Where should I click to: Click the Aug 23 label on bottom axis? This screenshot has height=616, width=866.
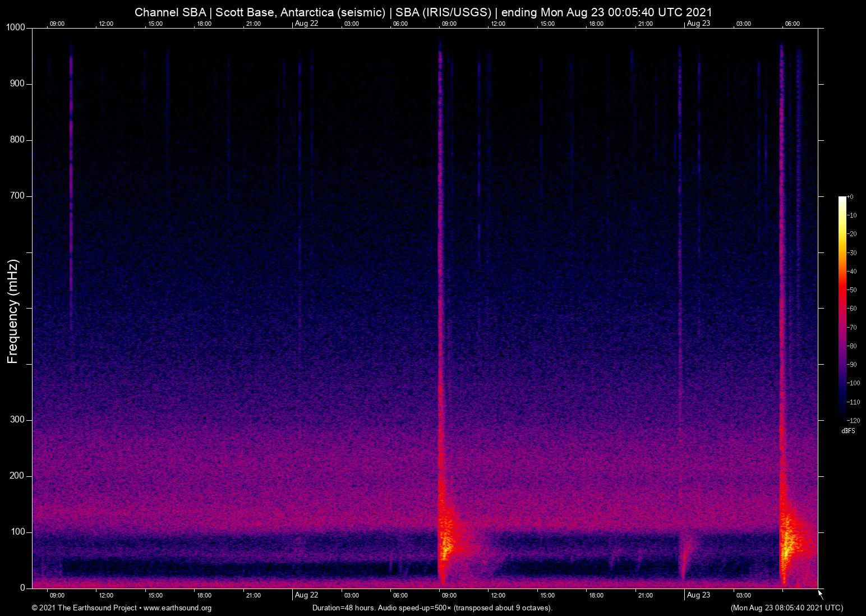pos(699,595)
